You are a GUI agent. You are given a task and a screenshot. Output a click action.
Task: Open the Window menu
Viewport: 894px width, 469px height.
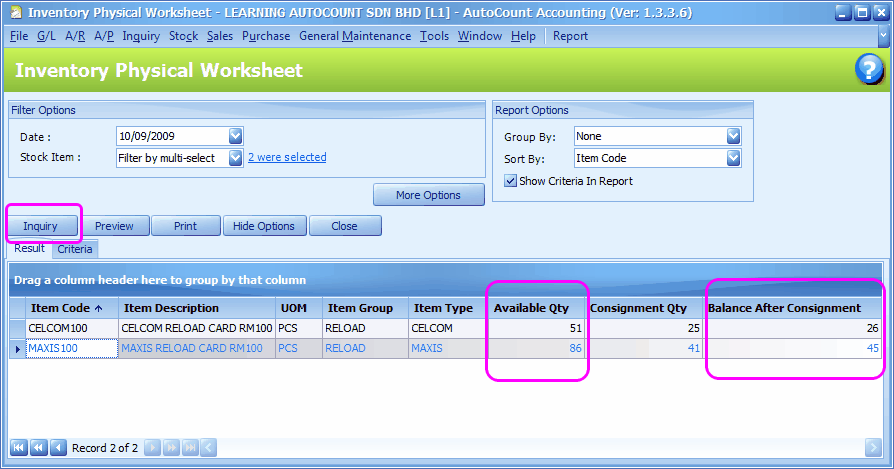[x=479, y=36]
